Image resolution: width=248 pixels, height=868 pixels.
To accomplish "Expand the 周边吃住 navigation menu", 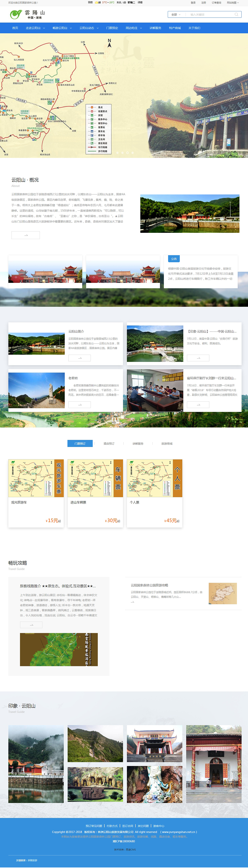I will click(134, 28).
